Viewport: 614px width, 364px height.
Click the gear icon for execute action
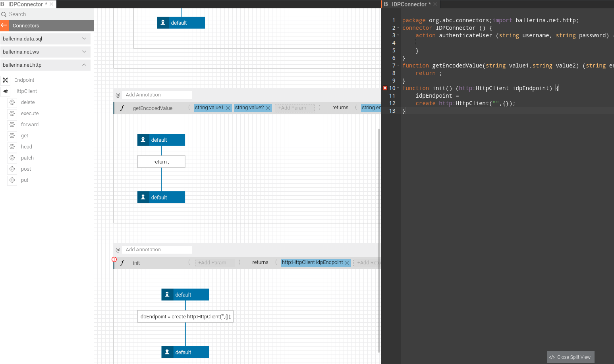[x=12, y=114]
